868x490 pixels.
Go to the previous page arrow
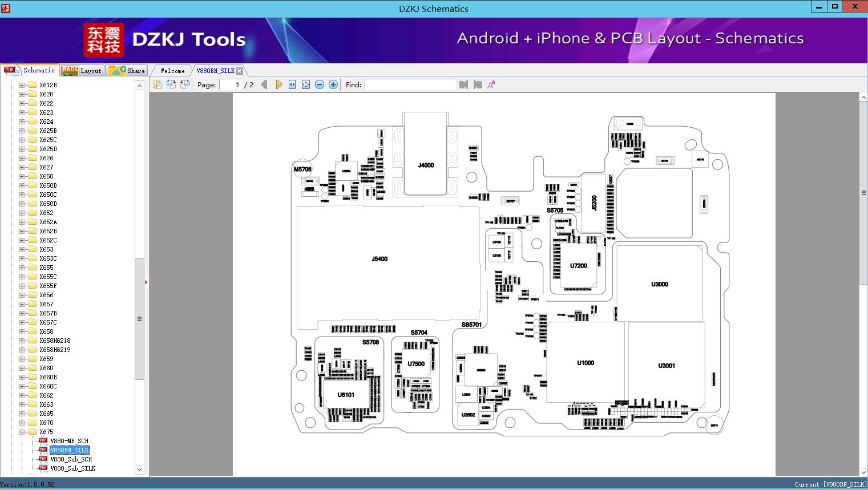click(264, 84)
